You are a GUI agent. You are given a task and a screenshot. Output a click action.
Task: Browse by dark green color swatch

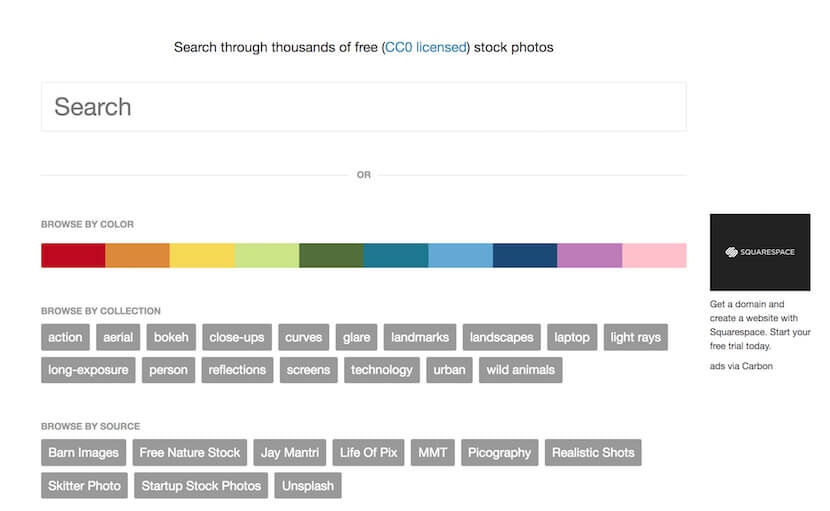(331, 256)
